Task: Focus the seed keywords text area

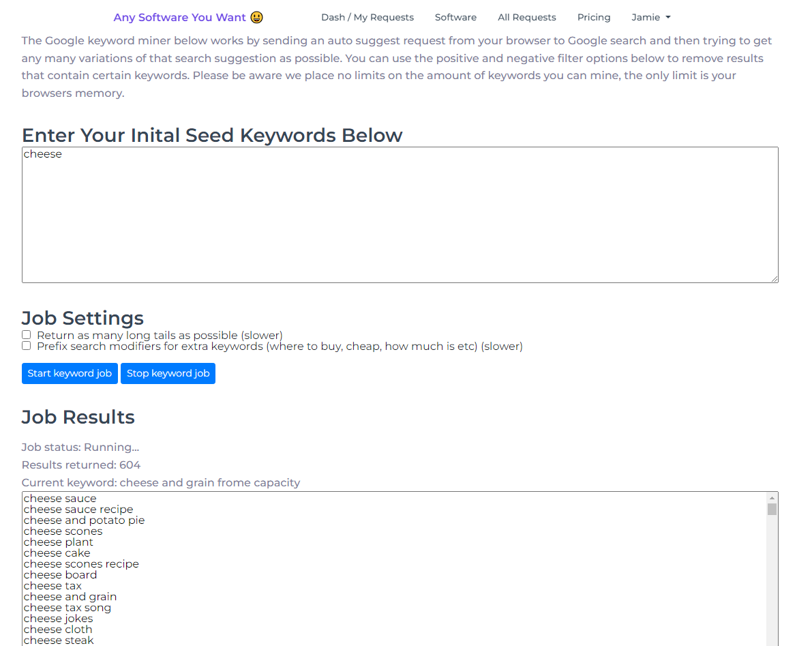Action: 400,215
